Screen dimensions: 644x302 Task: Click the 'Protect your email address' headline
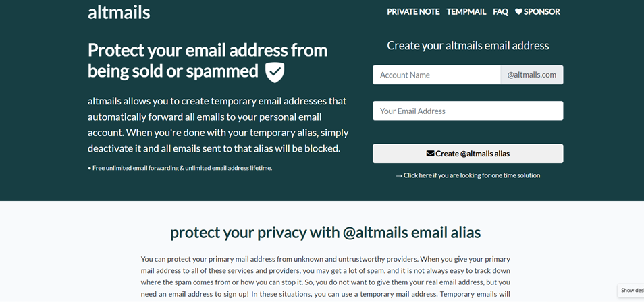tap(207, 60)
